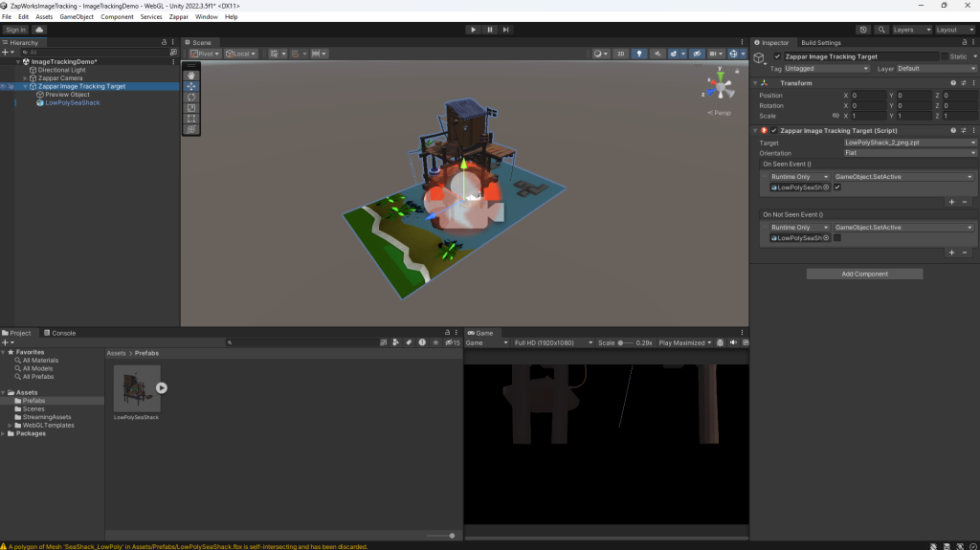Viewport: 980px width, 550px height.
Task: Expand the Zappar Camera hierarchy item
Action: pyautogui.click(x=25, y=78)
